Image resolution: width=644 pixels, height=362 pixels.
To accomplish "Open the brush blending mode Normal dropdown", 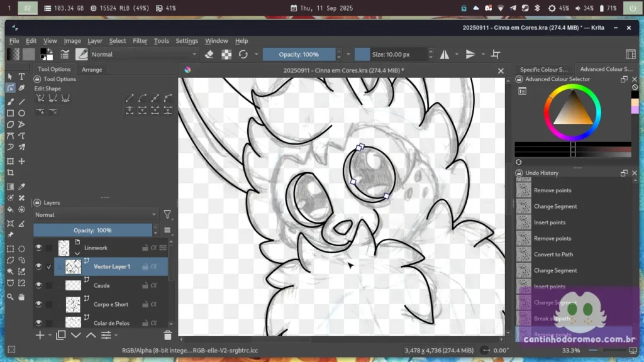I will coord(144,54).
